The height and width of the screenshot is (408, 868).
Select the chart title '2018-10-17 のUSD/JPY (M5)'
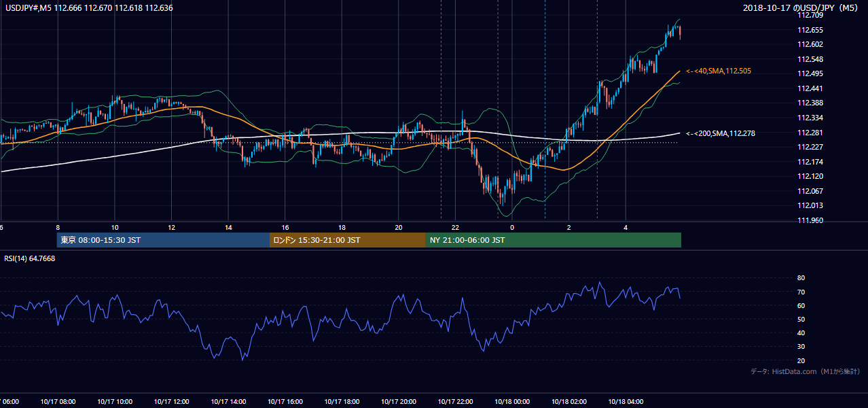pos(801,8)
